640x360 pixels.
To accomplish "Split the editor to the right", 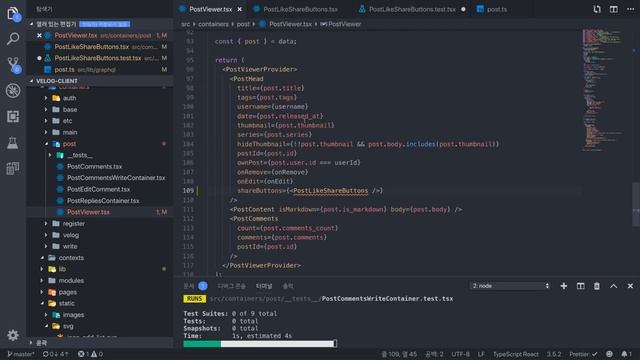I will (613, 9).
